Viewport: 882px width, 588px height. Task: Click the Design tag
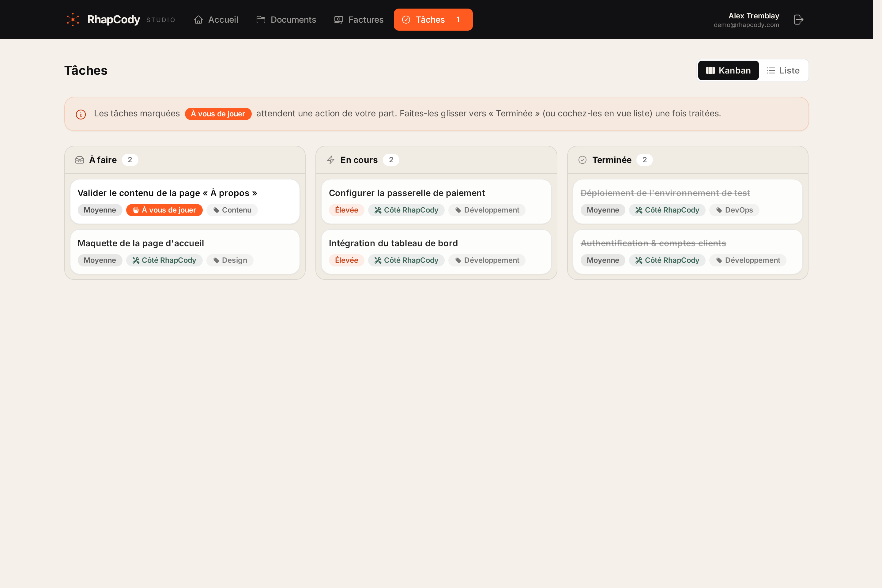pyautogui.click(x=230, y=260)
